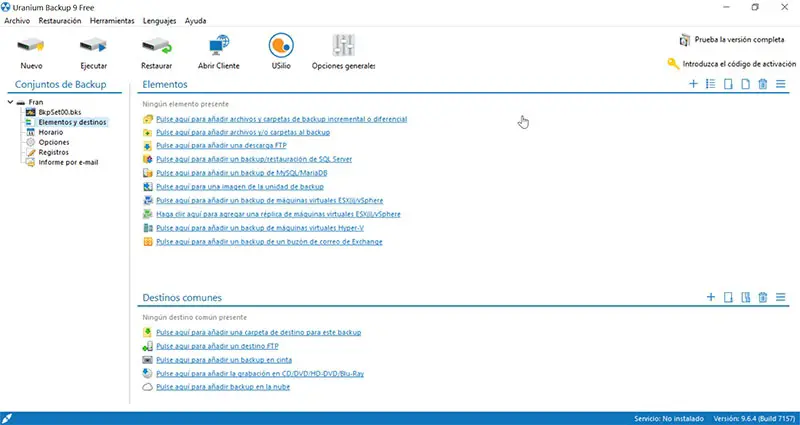Click link to add backup en cinta
This screenshot has height=425, width=800.
(x=224, y=360)
